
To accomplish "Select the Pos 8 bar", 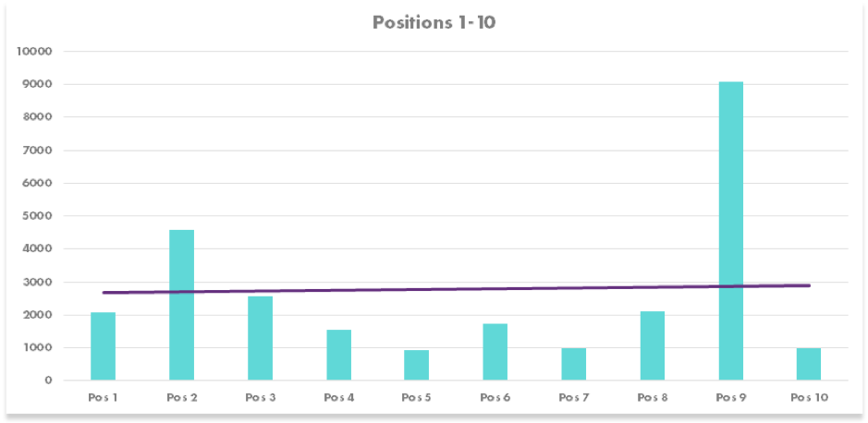I will click(652, 346).
